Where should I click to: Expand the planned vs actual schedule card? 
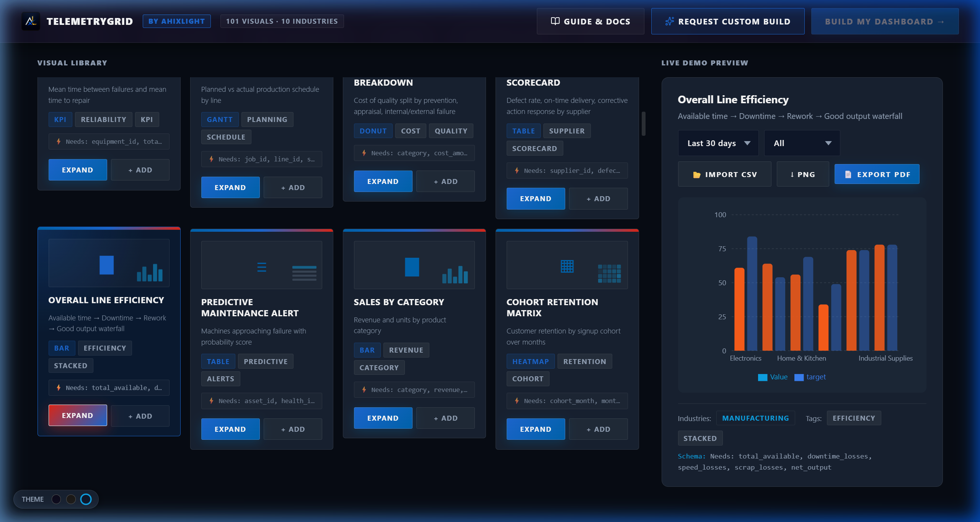coord(230,187)
